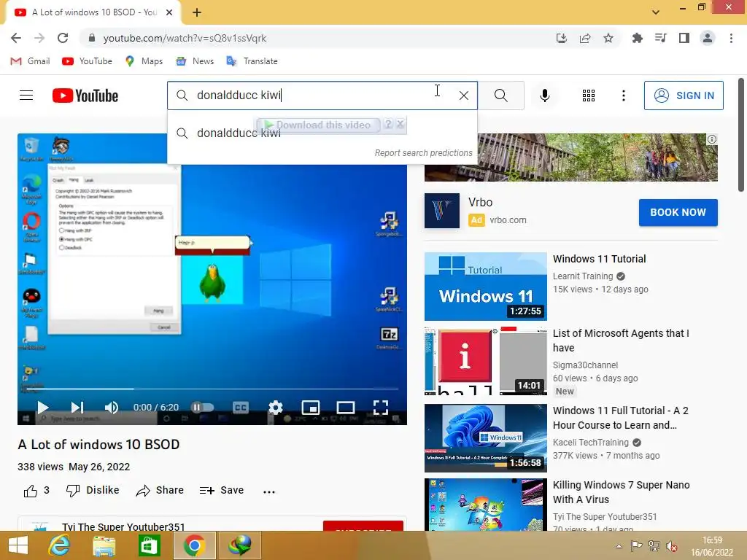Click SIGN IN button
Viewport: 747px width, 560px height.
pos(684,96)
